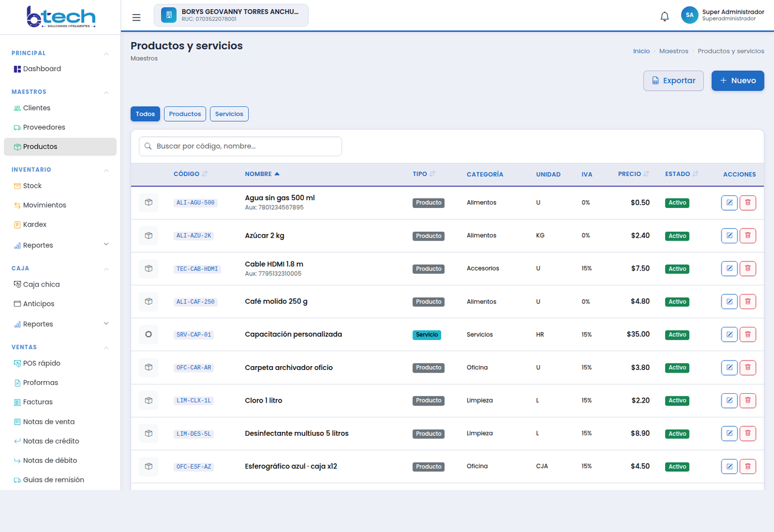774x532 pixels.
Task: Delete the Azúcar 2 kg product
Action: [747, 236]
